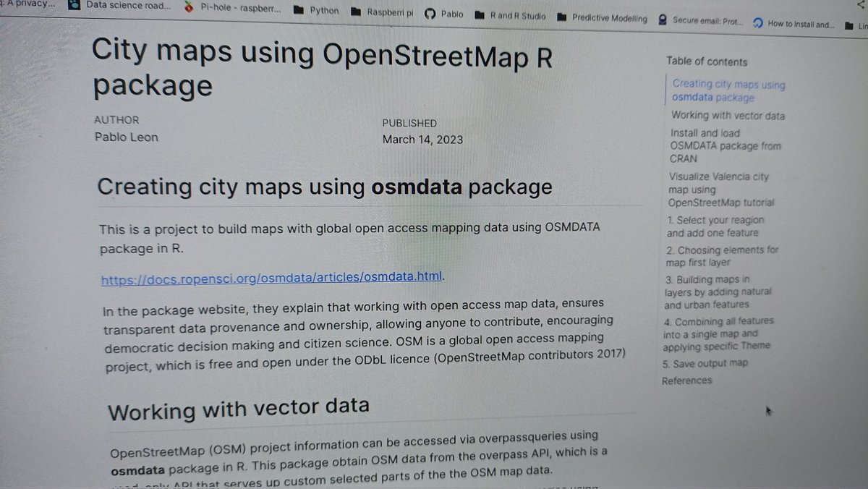Screen dimensions: 868x489
Task: Click the GitHub icon on the Pablo bookmark
Action: coord(430,13)
